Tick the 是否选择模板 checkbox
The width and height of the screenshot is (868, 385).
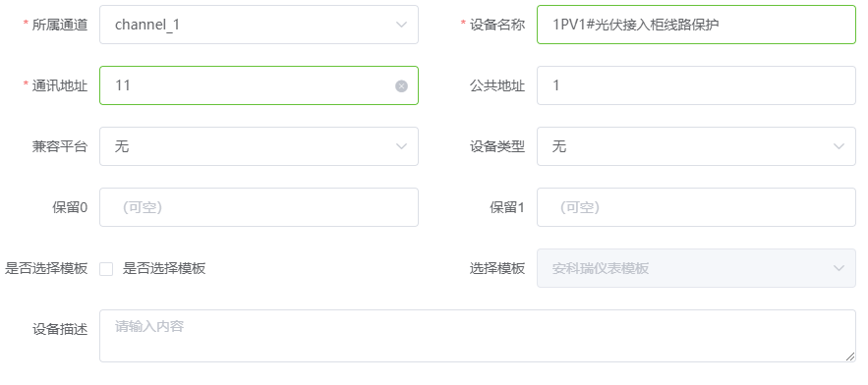tap(106, 269)
